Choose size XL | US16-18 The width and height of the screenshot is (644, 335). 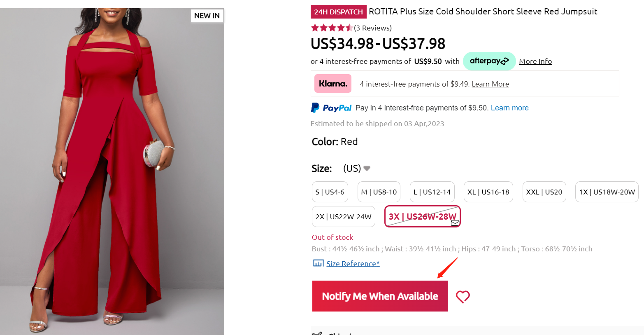tap(488, 192)
